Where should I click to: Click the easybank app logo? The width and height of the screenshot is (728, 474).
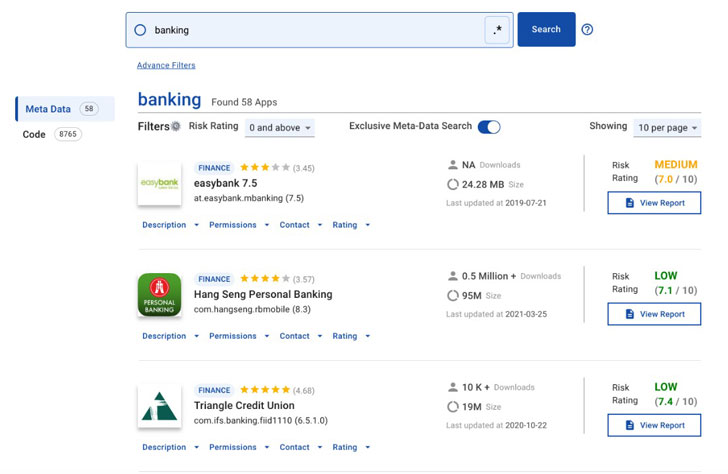click(159, 184)
